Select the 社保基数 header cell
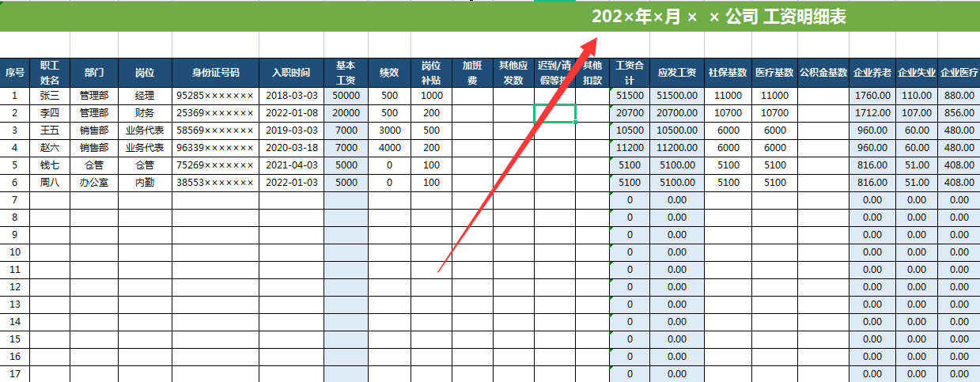The width and height of the screenshot is (980, 382). [x=728, y=73]
